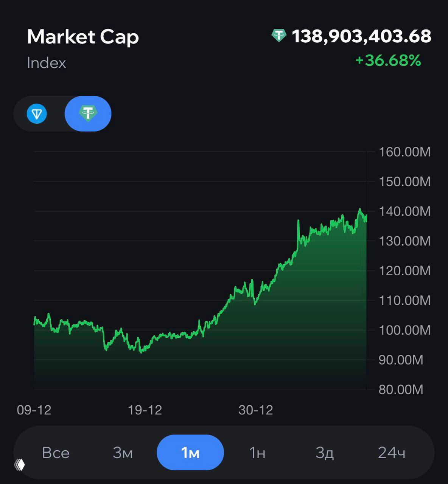This screenshot has height=484, width=448.
Task: Click the 19-12 date axis label
Action: (145, 410)
